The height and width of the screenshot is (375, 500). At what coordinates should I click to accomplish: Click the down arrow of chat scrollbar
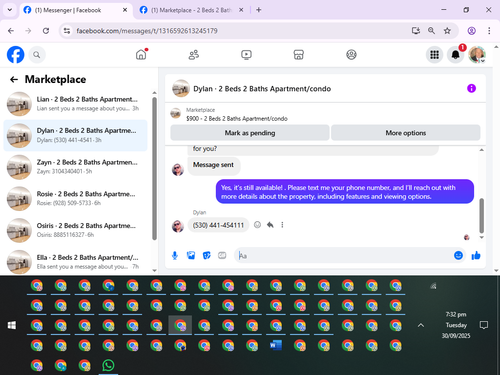coord(481,237)
